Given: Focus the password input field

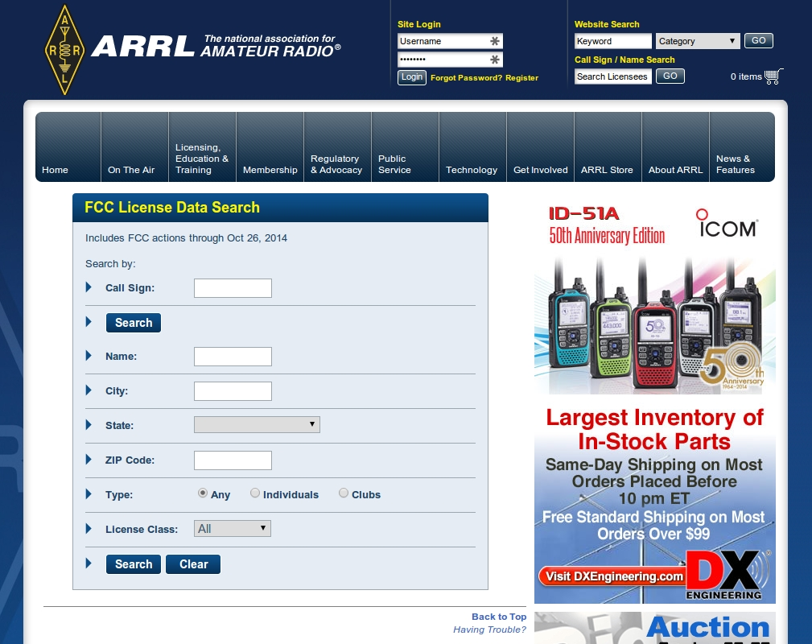Looking at the screenshot, I should 450,60.
